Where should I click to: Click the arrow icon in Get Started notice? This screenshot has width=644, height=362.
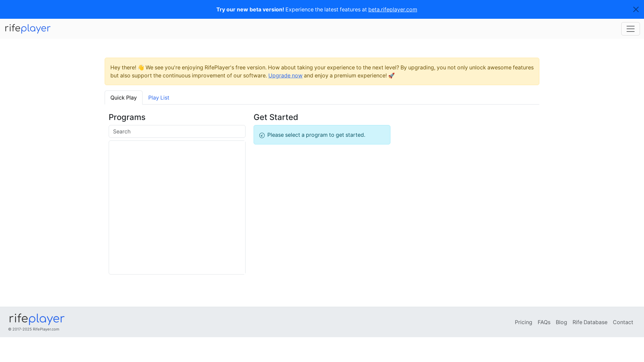[262, 135]
